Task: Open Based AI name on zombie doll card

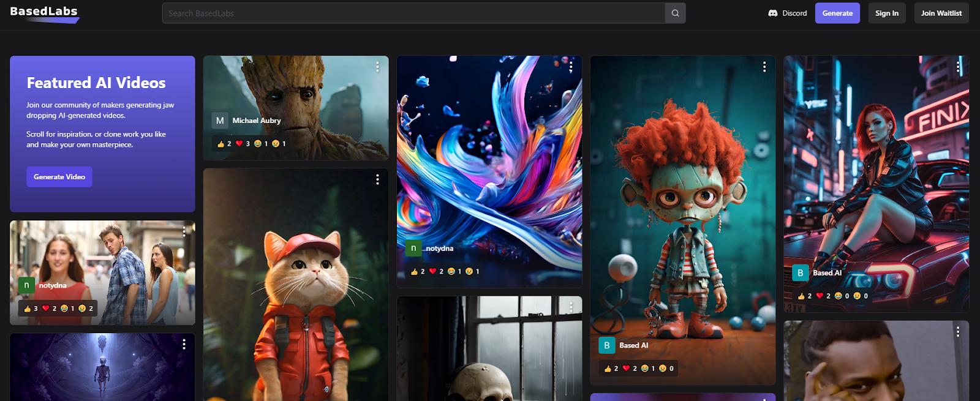Action: (633, 345)
